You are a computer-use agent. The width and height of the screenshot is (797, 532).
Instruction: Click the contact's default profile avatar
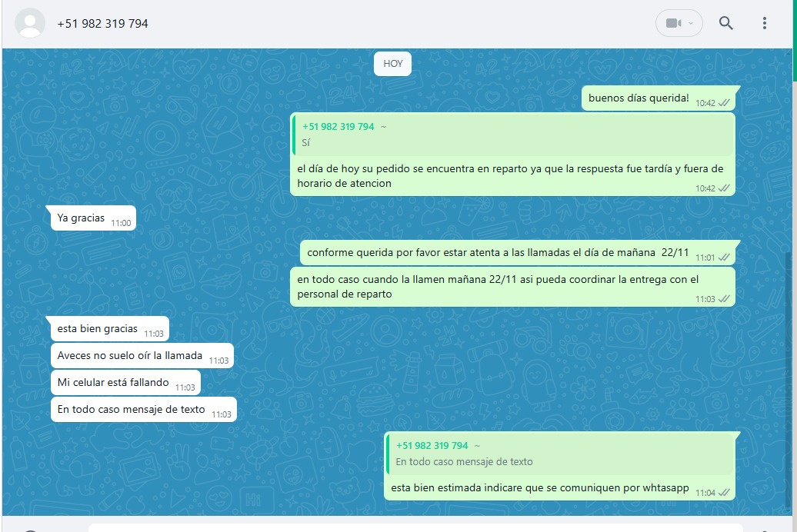[30, 23]
